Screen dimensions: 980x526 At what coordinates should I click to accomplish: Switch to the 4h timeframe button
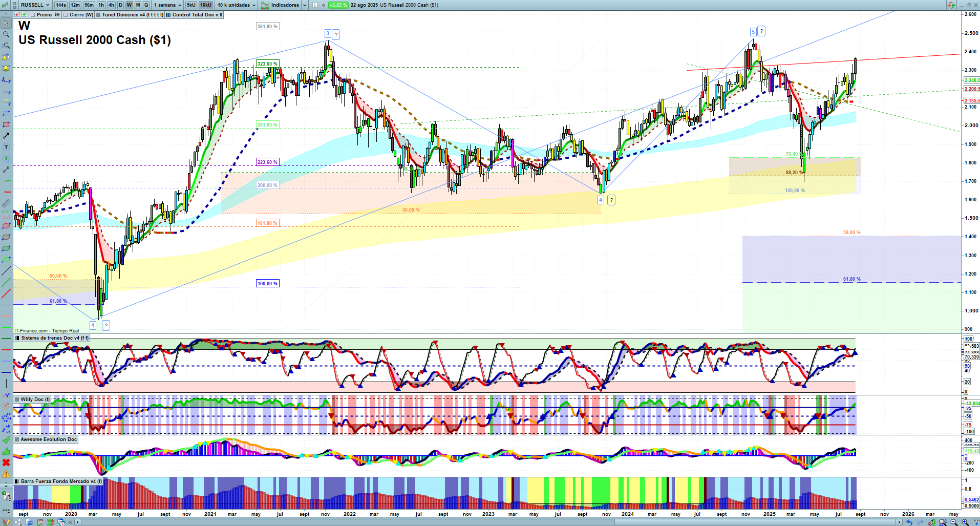(x=111, y=5)
